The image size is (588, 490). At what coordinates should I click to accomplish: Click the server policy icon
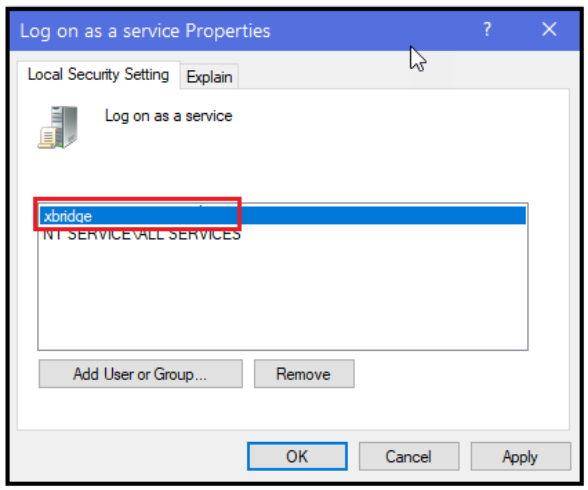58,127
